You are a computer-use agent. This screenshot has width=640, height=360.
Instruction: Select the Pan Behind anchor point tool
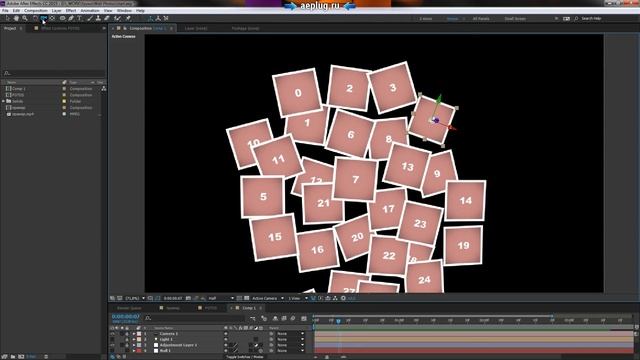tap(52, 18)
